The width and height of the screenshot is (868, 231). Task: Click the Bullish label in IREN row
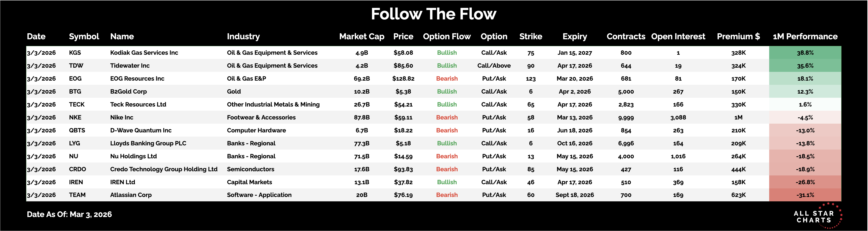tap(447, 182)
